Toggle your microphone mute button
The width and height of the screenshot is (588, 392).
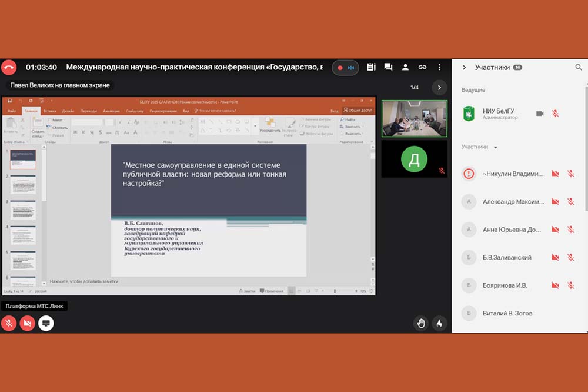point(9,323)
